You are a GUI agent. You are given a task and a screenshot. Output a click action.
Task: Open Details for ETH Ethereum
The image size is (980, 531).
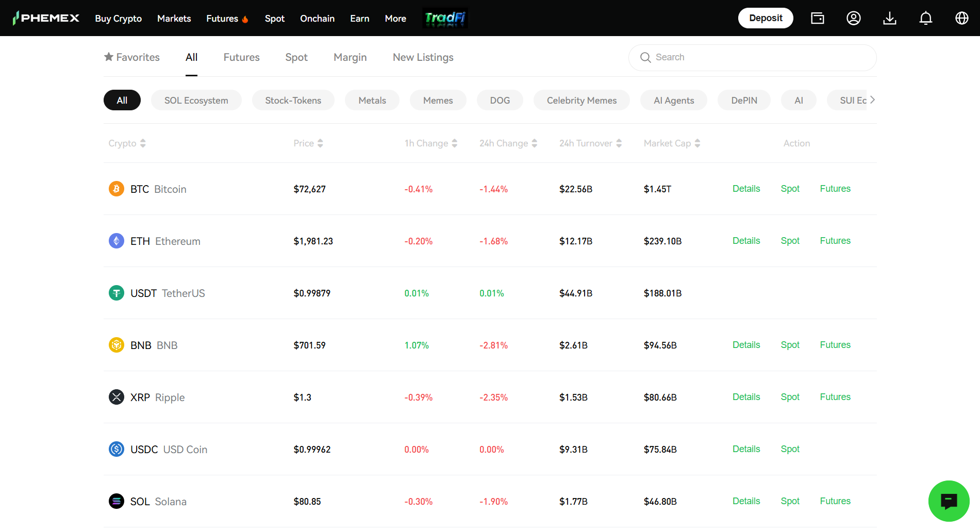pos(746,241)
